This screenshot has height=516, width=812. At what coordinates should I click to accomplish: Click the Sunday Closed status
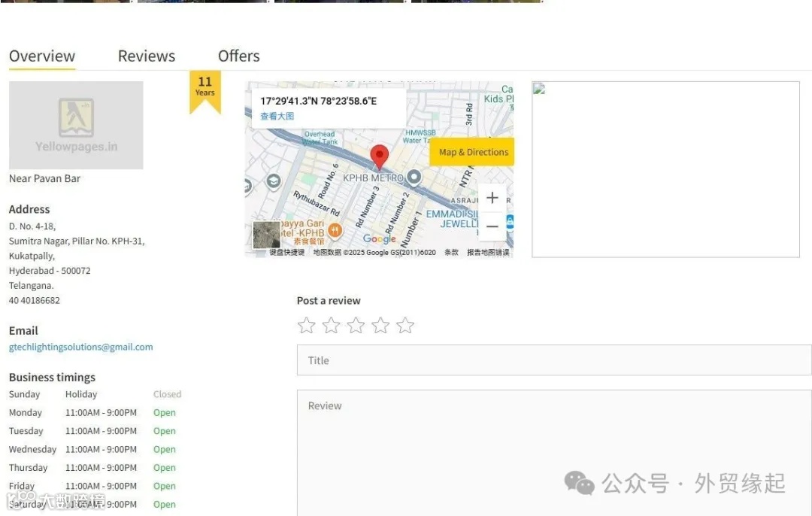(167, 394)
